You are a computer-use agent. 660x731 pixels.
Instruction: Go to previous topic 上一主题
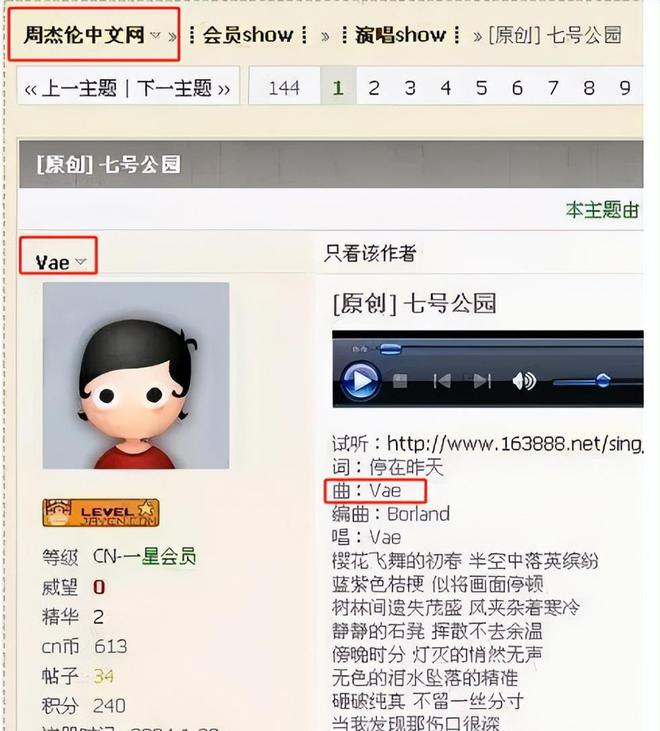[x=70, y=88]
